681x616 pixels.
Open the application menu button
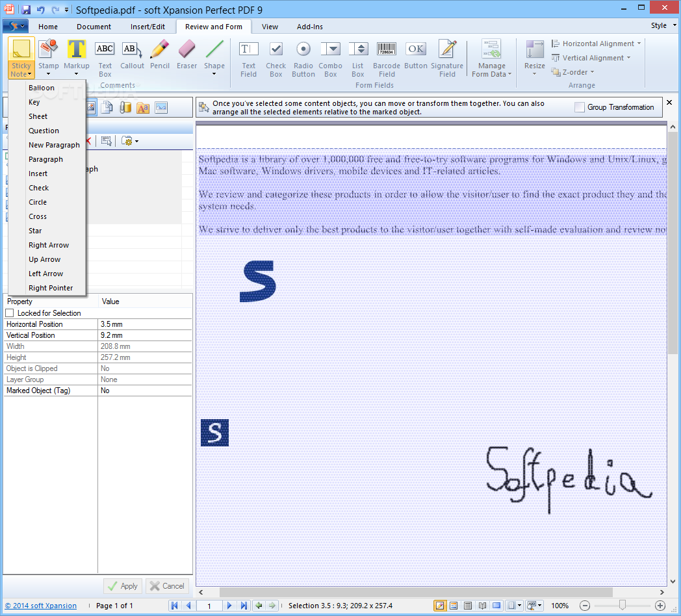[16, 27]
